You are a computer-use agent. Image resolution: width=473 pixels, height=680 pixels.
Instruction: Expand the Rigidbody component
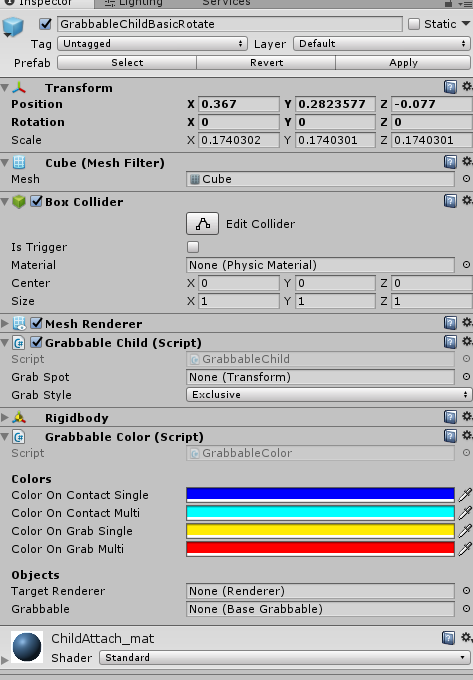(x=5, y=418)
